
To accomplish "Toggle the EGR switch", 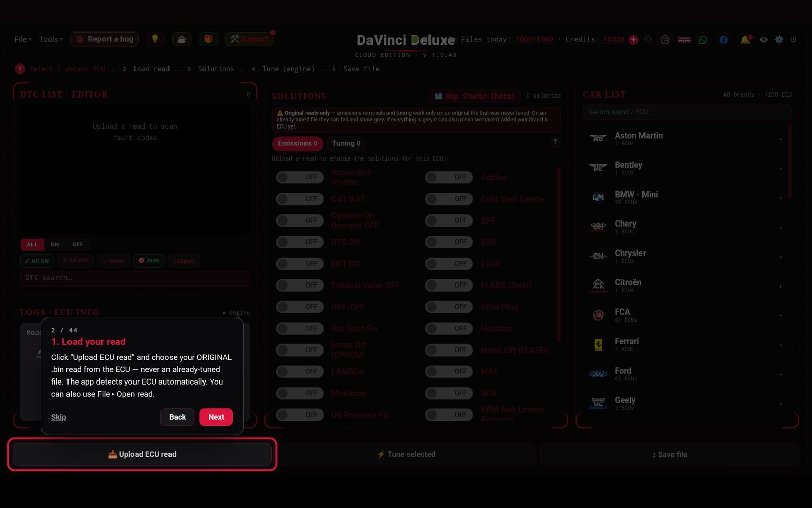I will point(449,242).
